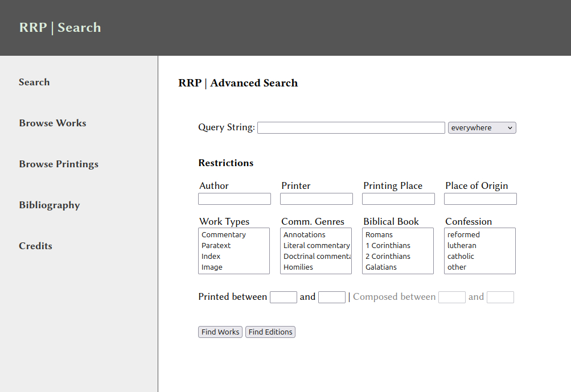This screenshot has height=392, width=571.
Task: Choose Homilies in Comm. Genres list
Action: pyautogui.click(x=298, y=267)
